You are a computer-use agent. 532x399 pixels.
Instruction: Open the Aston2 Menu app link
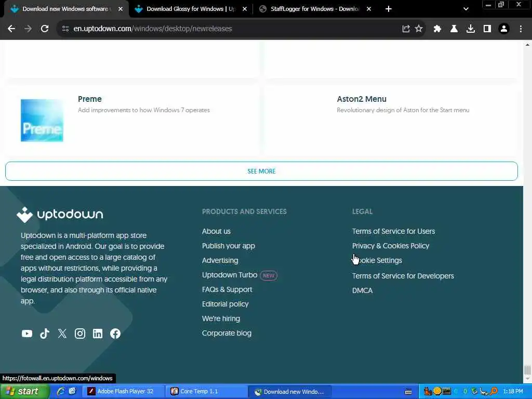(x=362, y=99)
